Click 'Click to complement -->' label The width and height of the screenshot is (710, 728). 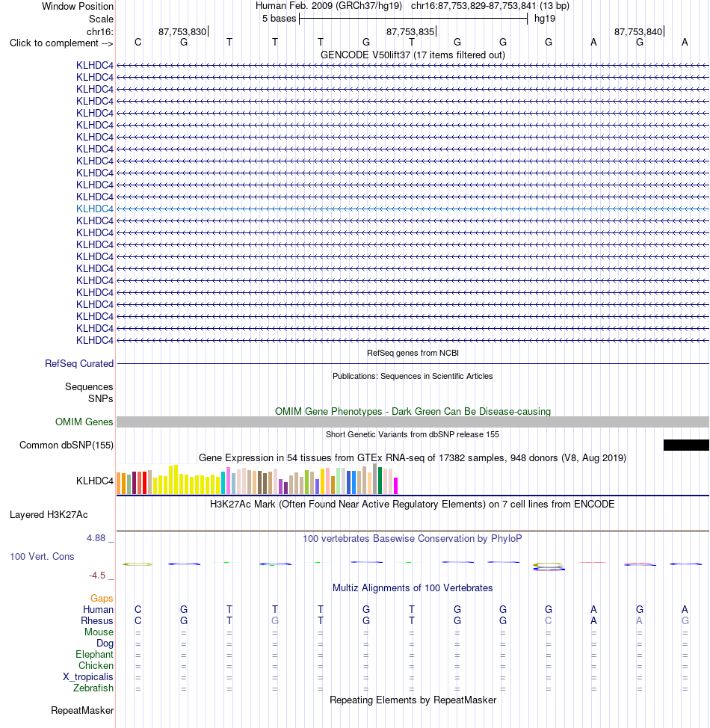coord(61,43)
